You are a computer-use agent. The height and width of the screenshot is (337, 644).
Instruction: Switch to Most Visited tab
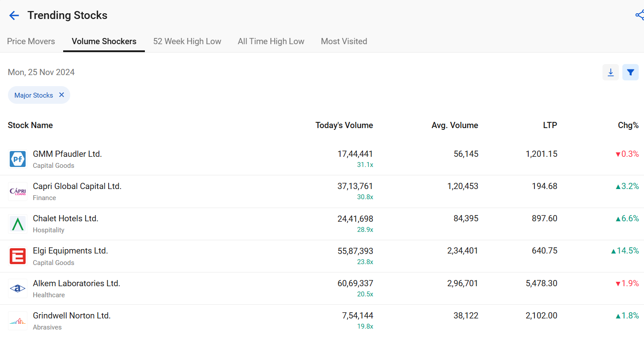click(x=344, y=41)
